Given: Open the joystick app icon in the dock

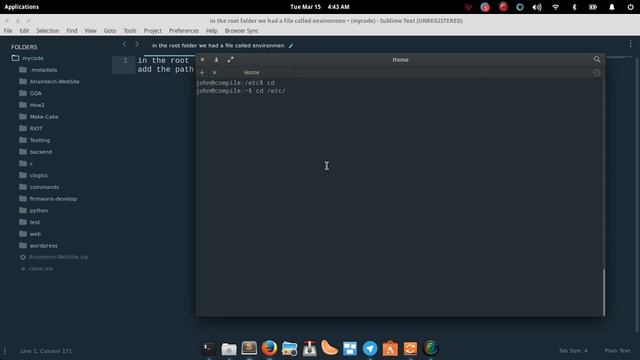Looking at the screenshot, I should [309, 349].
